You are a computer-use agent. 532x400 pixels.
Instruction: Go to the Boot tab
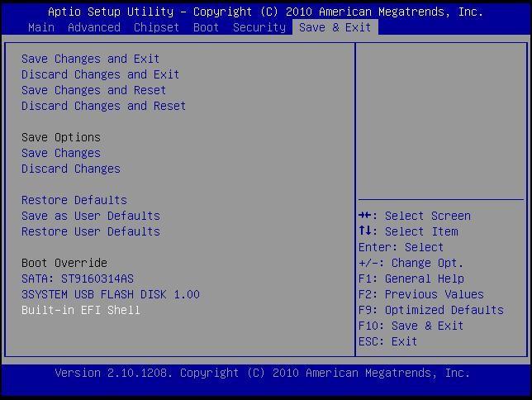[206, 27]
